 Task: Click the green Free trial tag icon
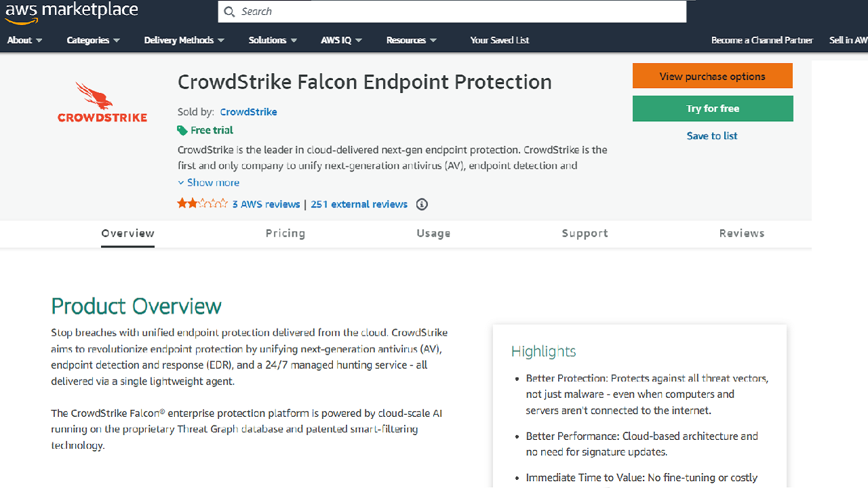tap(183, 130)
